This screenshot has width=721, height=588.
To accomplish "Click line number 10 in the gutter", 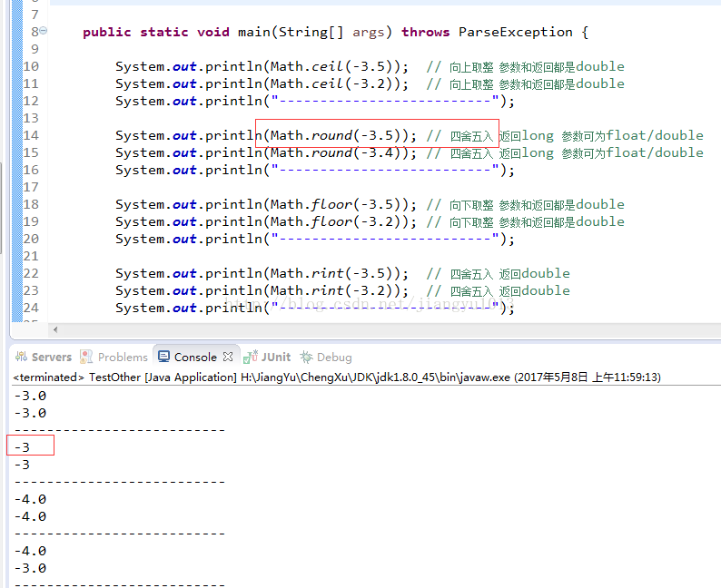I will pos(31,66).
